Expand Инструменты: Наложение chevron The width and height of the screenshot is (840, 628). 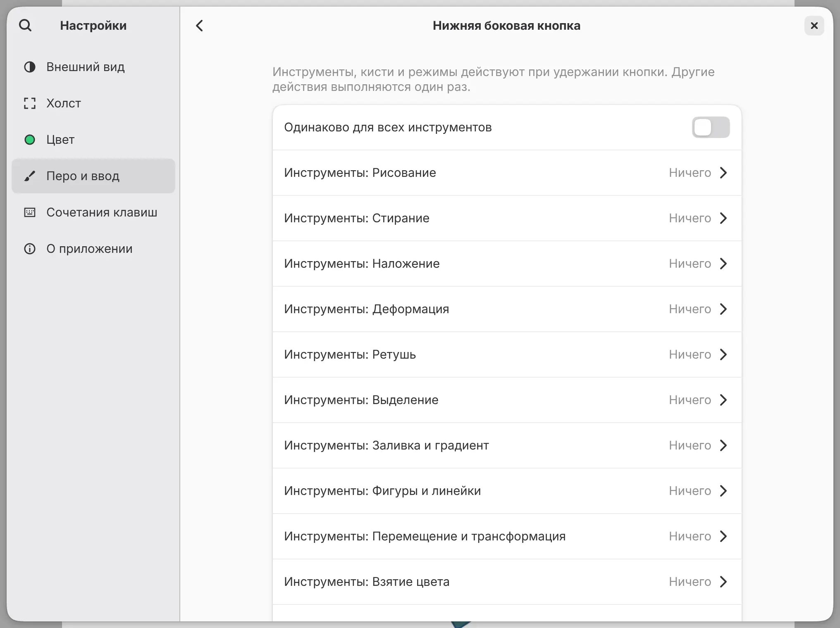[723, 264]
